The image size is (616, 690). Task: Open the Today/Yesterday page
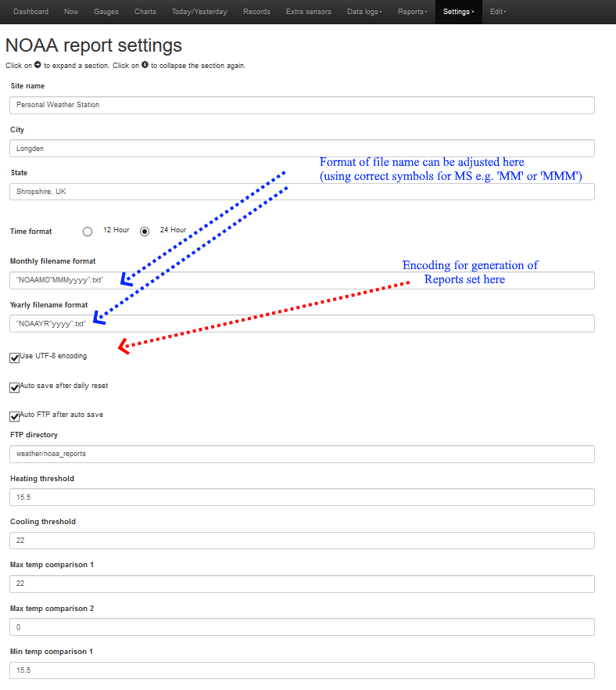click(199, 12)
